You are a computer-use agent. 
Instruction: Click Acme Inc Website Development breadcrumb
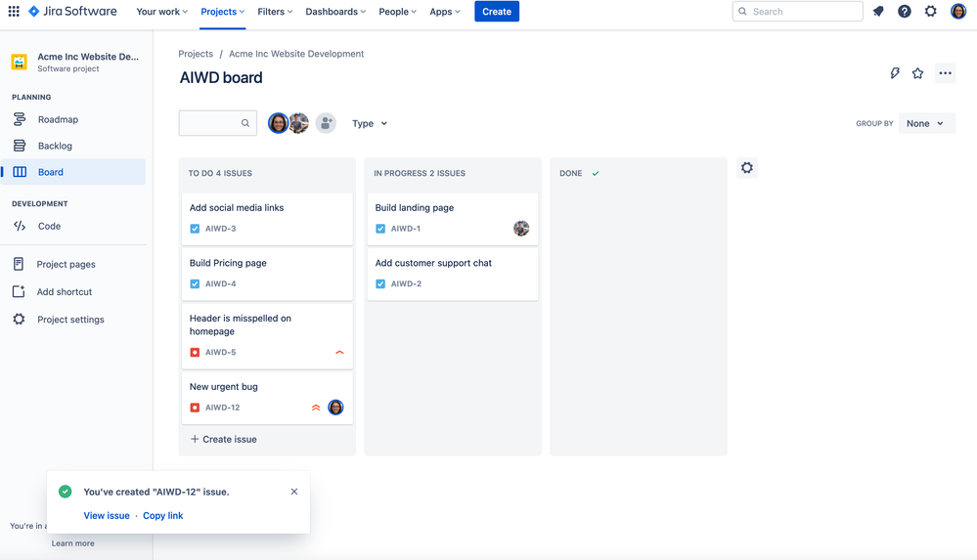[296, 54]
